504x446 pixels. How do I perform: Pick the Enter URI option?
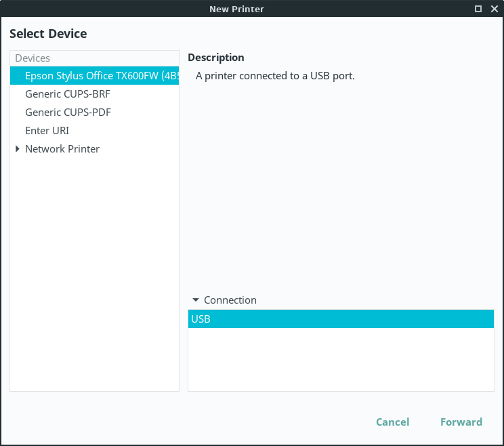coord(47,131)
